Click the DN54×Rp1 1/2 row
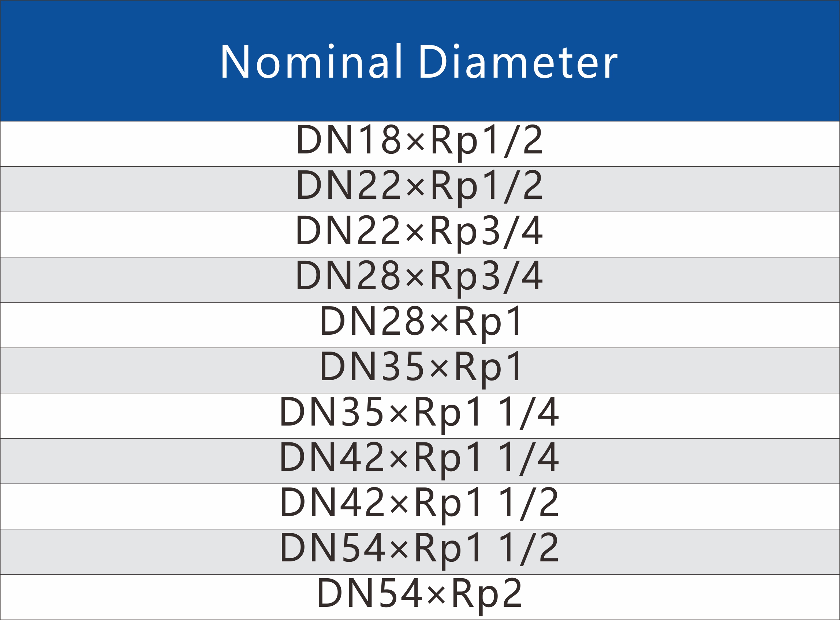840x620 pixels. 420,552
